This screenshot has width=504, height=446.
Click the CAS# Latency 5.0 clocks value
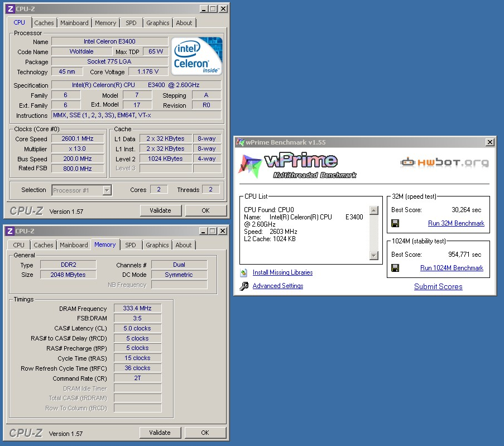click(137, 328)
